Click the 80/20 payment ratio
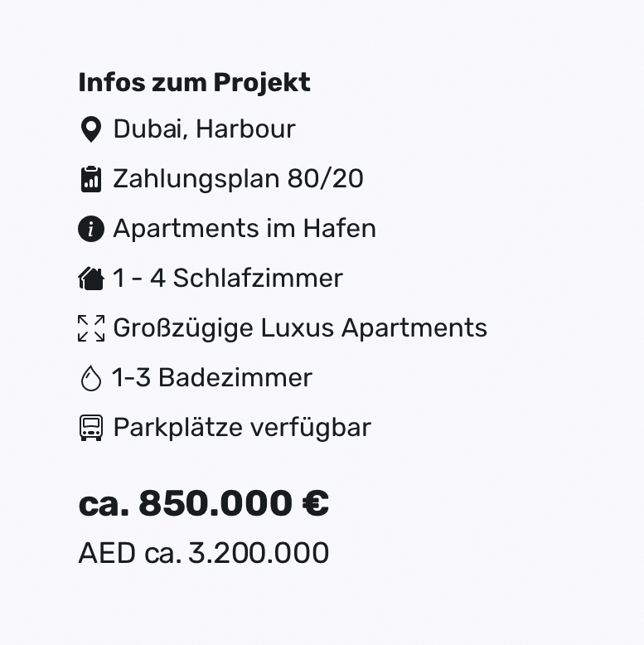 pos(325,179)
